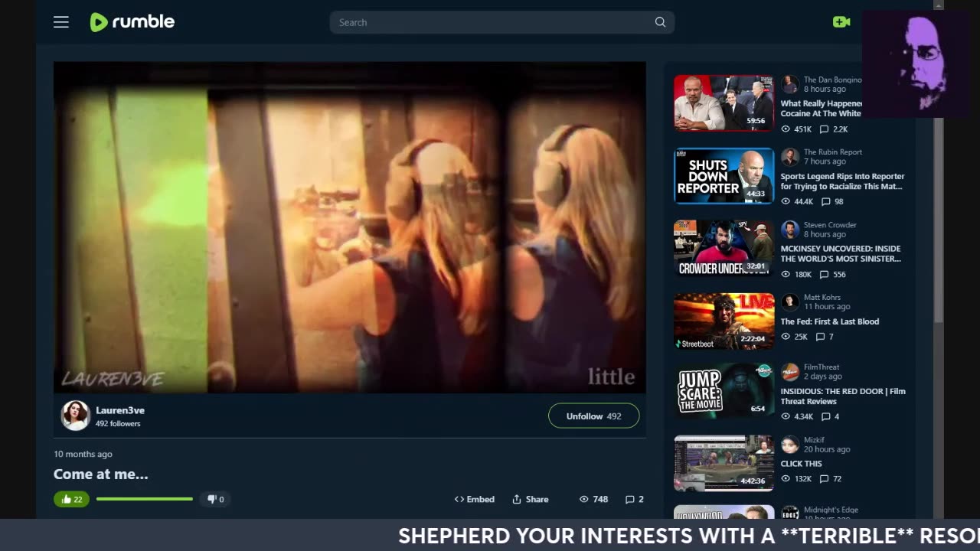
Task: Click comment icon with 72 comments
Action: (825, 479)
